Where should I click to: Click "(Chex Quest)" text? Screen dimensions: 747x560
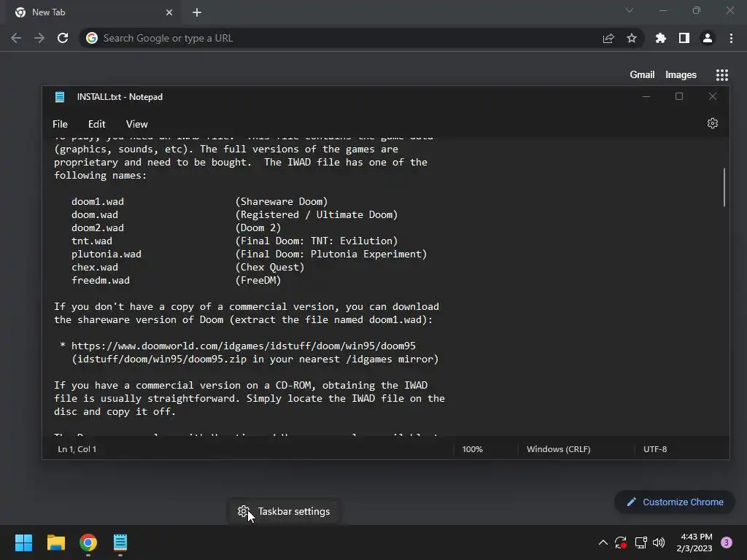pos(270,267)
